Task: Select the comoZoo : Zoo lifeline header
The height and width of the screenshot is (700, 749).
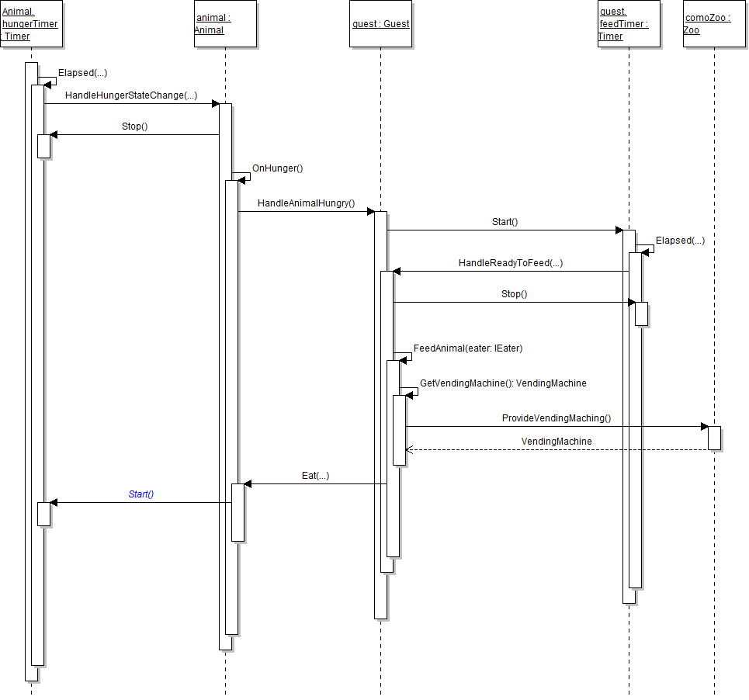Action: [714, 24]
